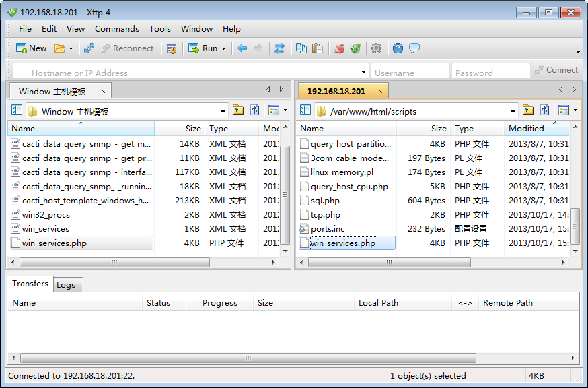Toggle folder tree icon in remote pane
Screen dimensions: 588x388
[305, 110]
